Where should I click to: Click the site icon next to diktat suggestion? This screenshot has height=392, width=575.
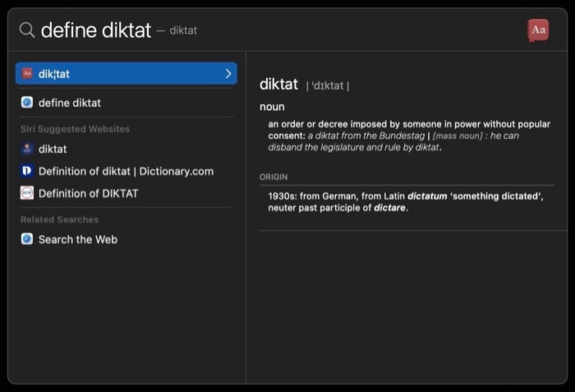tap(27, 149)
